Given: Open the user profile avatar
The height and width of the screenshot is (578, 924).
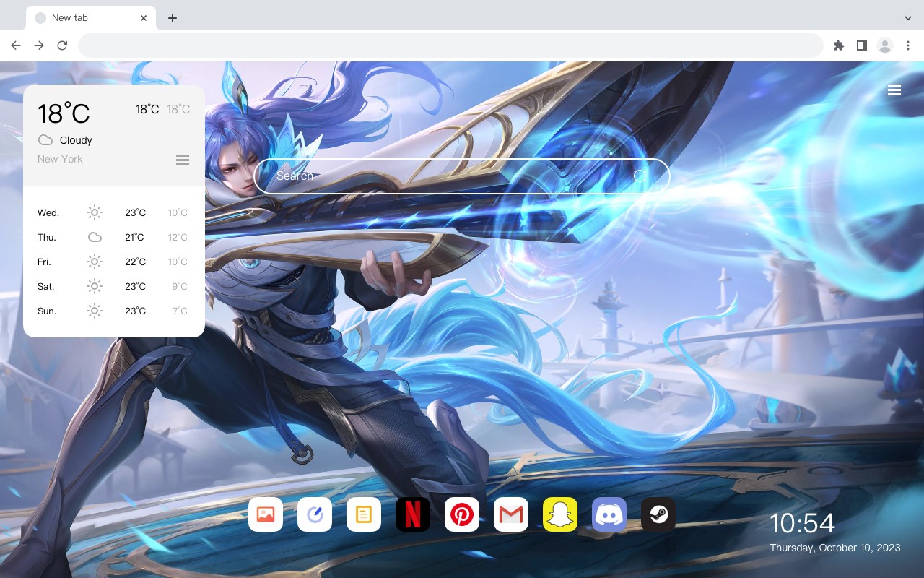Looking at the screenshot, I should pyautogui.click(x=885, y=46).
